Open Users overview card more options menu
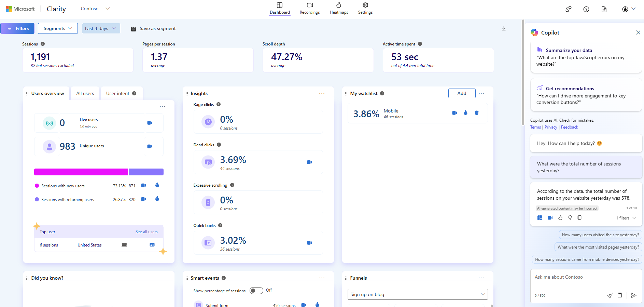This screenshot has width=644, height=307. coord(162,107)
